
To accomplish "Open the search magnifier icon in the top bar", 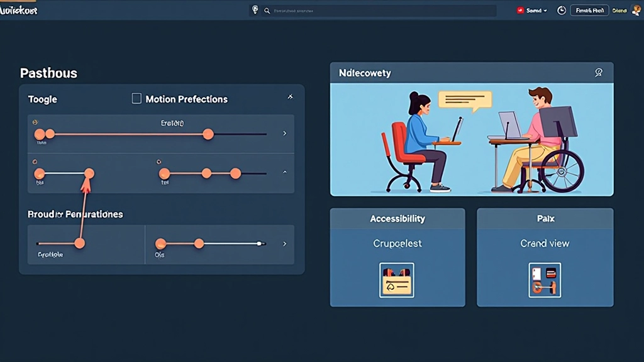I will coord(266,10).
